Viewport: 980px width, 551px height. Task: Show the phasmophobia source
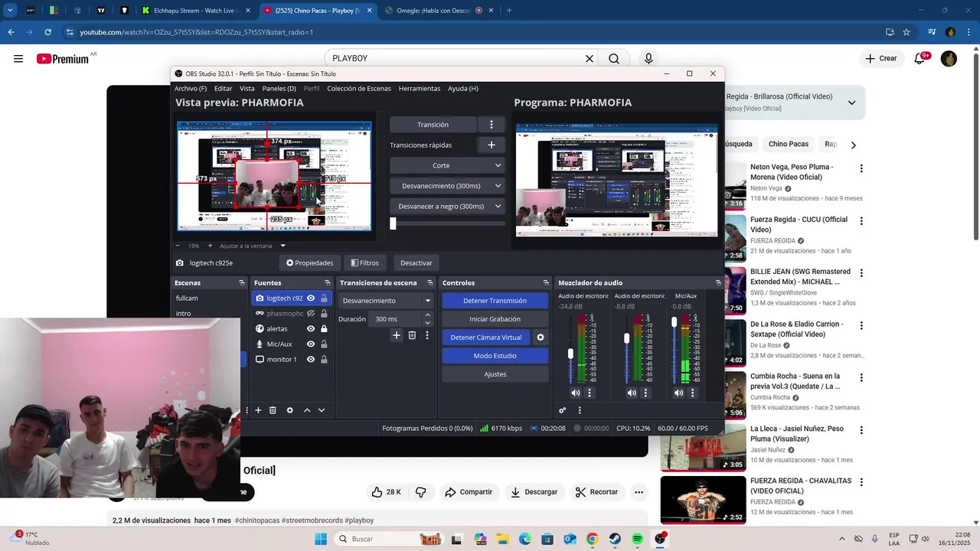click(311, 314)
